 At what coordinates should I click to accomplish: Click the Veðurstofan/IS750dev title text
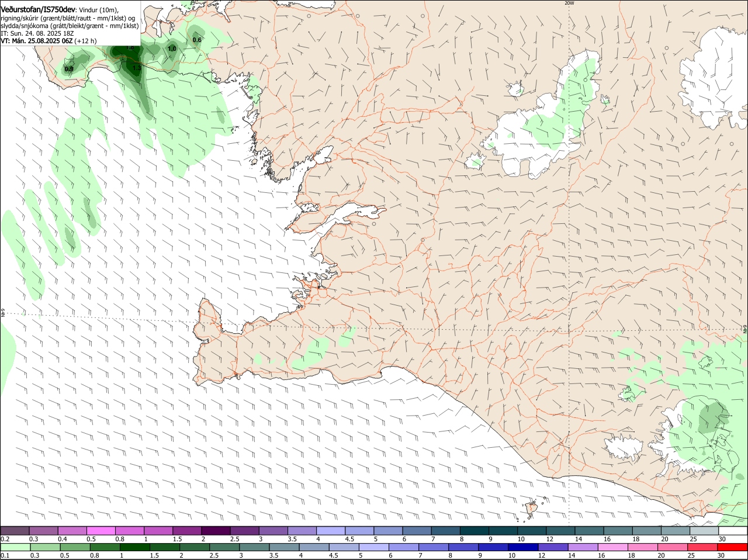(x=38, y=10)
